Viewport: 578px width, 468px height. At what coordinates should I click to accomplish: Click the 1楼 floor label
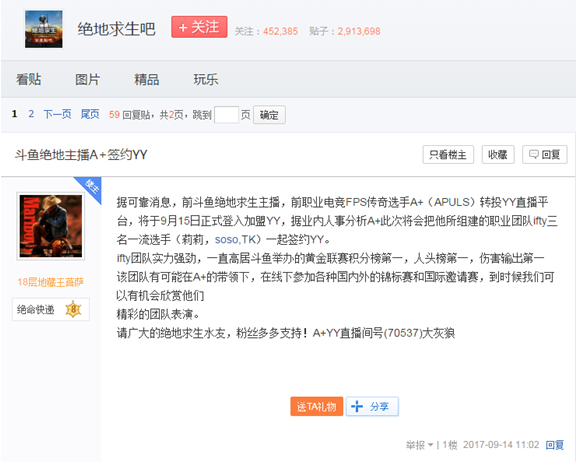[450, 445]
